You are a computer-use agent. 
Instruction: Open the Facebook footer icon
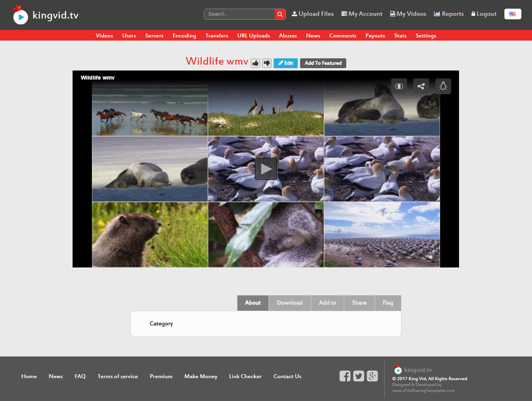[345, 376]
